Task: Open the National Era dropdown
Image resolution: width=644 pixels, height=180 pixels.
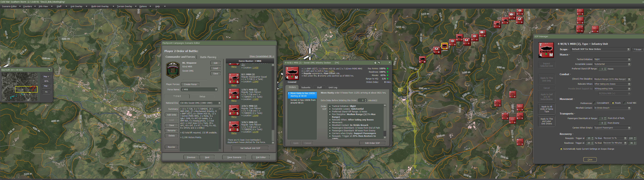Action: (x=219, y=103)
